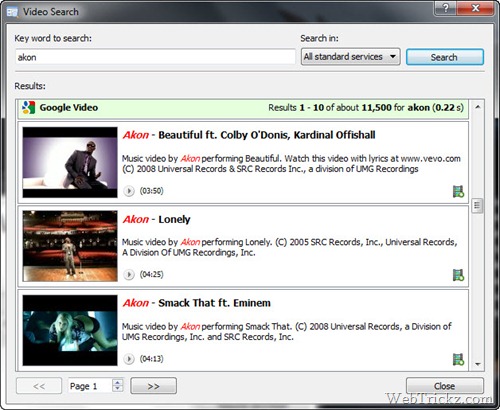Click the Close button

pos(445,386)
